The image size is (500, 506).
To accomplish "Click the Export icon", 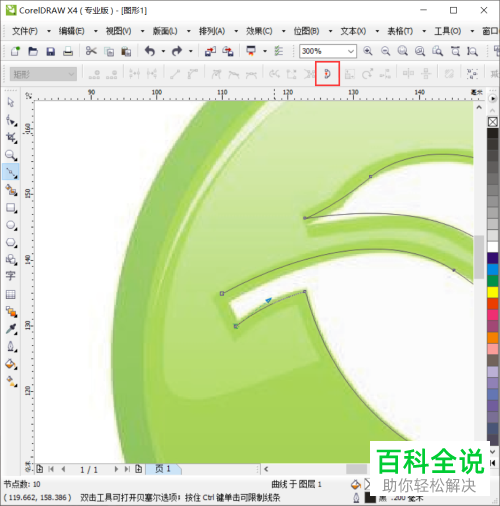I will pos(228,51).
